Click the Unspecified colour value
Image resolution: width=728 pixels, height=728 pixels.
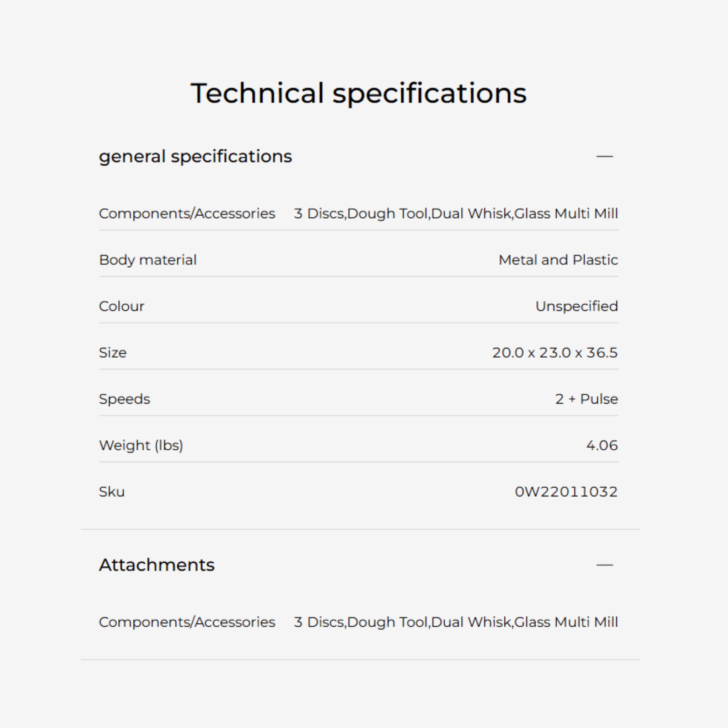(x=577, y=306)
